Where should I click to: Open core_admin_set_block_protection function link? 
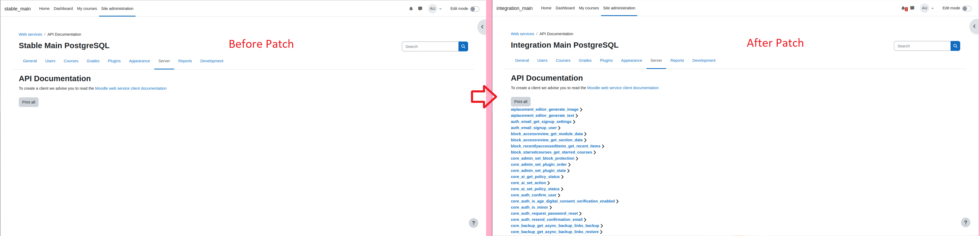(x=542, y=159)
